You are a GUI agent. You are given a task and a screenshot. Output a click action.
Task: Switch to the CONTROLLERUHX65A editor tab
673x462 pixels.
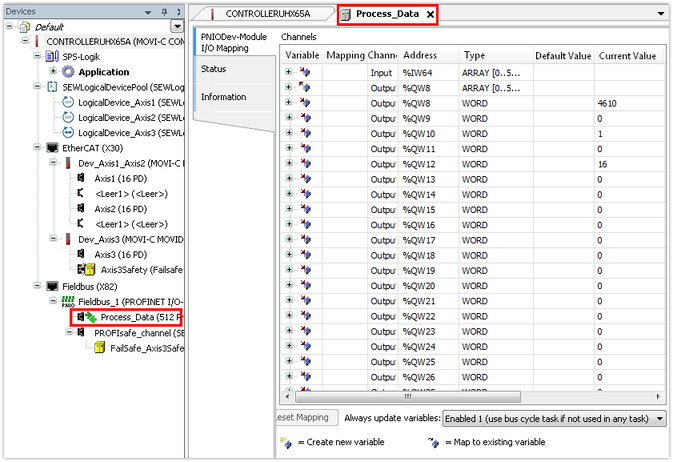point(260,14)
